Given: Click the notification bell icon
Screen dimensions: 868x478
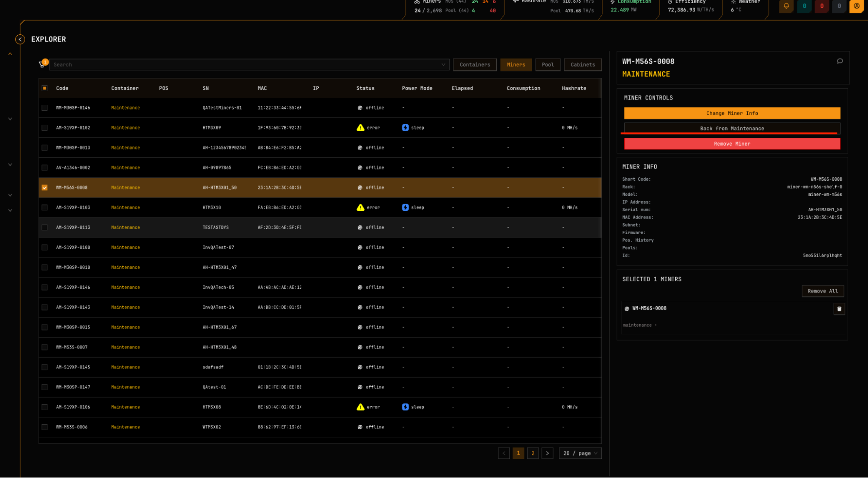Looking at the screenshot, I should click(786, 6).
